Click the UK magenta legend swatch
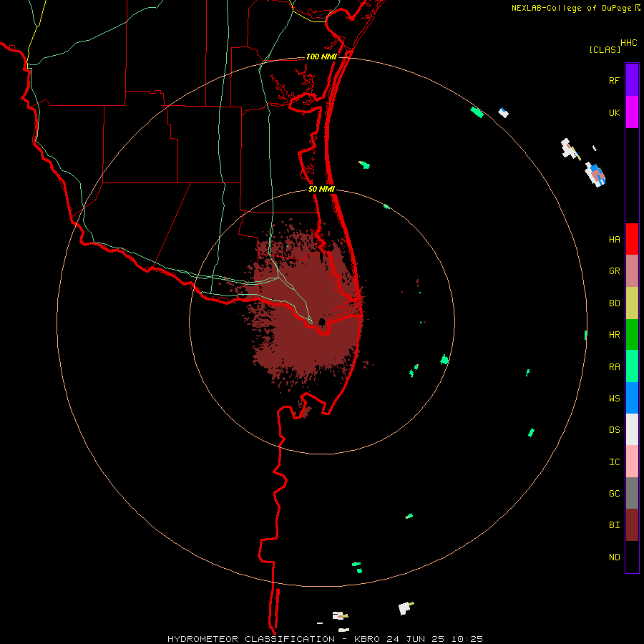Image resolution: width=644 pixels, height=644 pixels. point(632,112)
